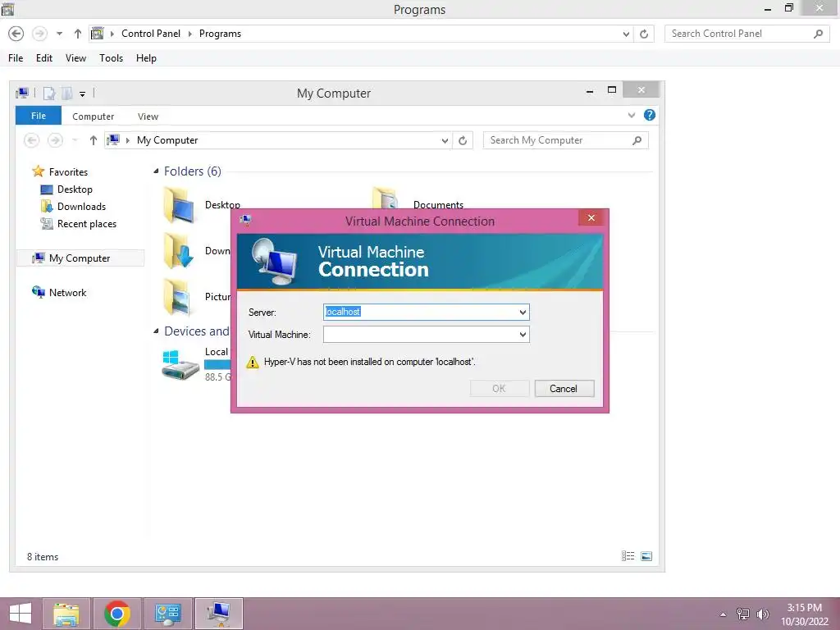The width and height of the screenshot is (840, 630).
Task: Select the Pictures folder icon
Action: pos(179,297)
